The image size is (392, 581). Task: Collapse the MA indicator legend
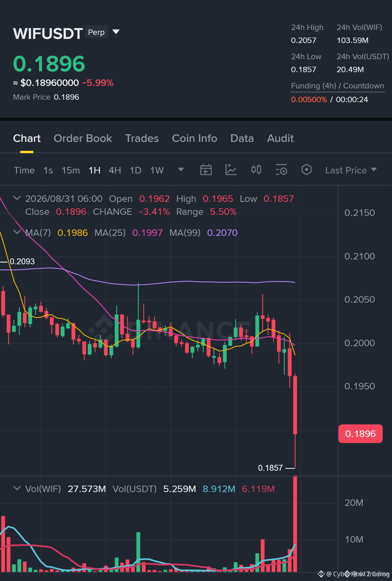tap(17, 232)
